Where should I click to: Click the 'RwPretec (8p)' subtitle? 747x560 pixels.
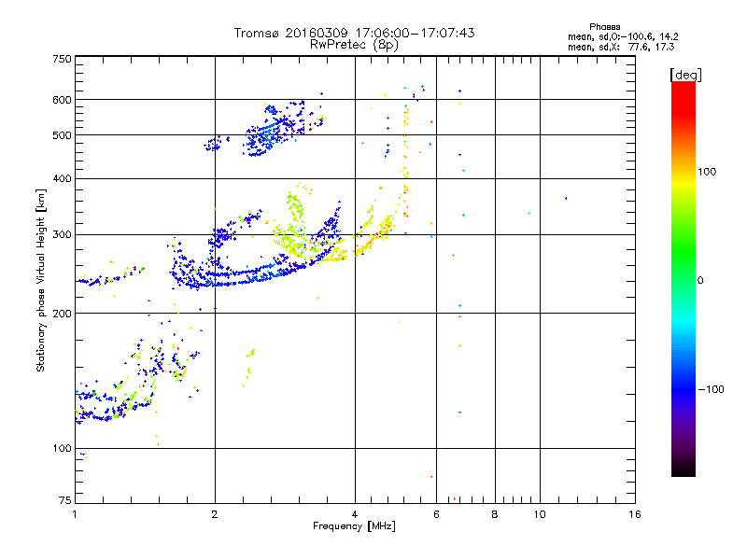pyautogui.click(x=354, y=45)
